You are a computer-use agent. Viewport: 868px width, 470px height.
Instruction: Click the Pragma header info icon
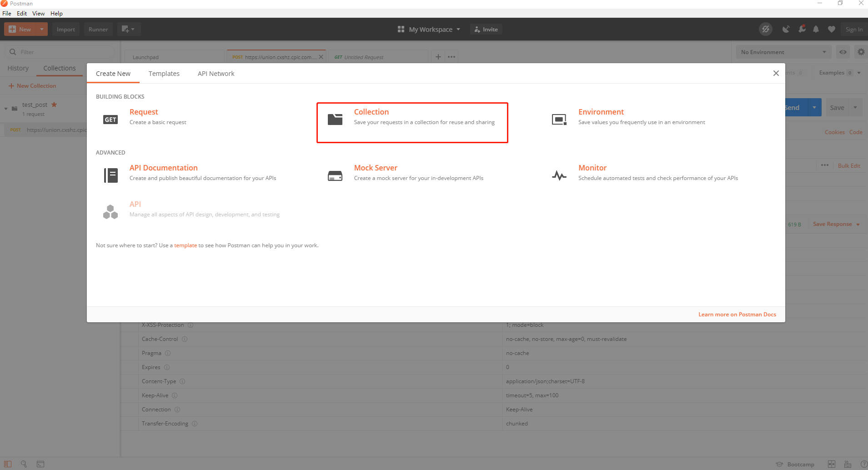[168, 353]
